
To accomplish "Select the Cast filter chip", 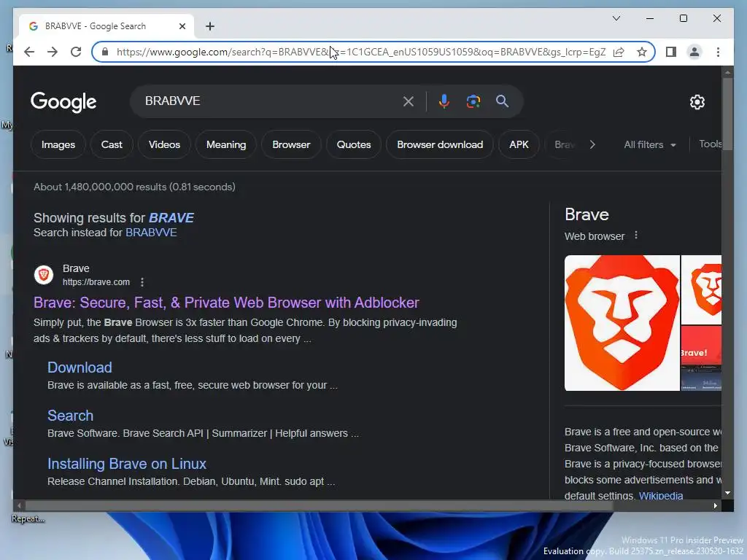I will pyautogui.click(x=112, y=145).
